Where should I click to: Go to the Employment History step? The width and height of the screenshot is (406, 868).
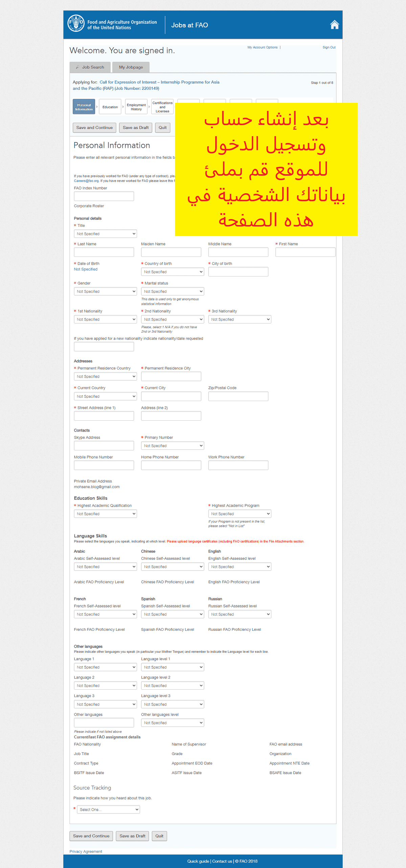tap(136, 107)
